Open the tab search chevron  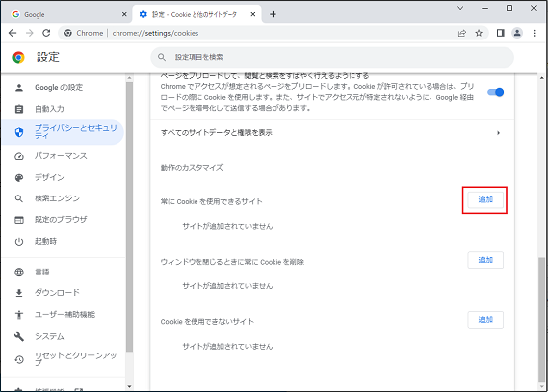click(460, 8)
